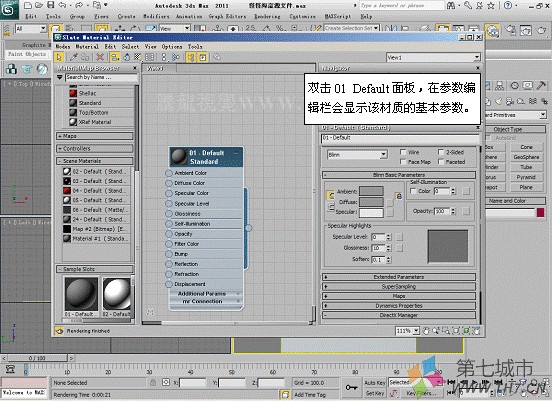
Task: Collapse the Scene Materials group
Action: [94, 161]
